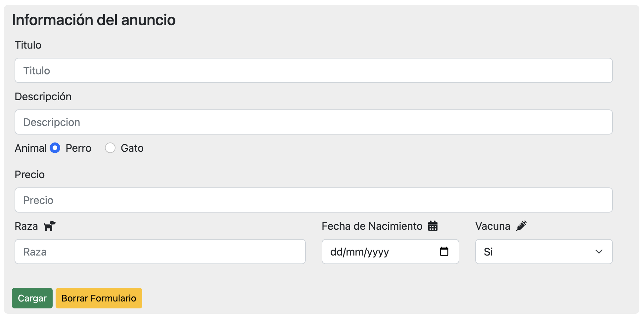Image resolution: width=644 pixels, height=318 pixels.
Task: Click inside the Descripcion text box
Action: tap(313, 122)
